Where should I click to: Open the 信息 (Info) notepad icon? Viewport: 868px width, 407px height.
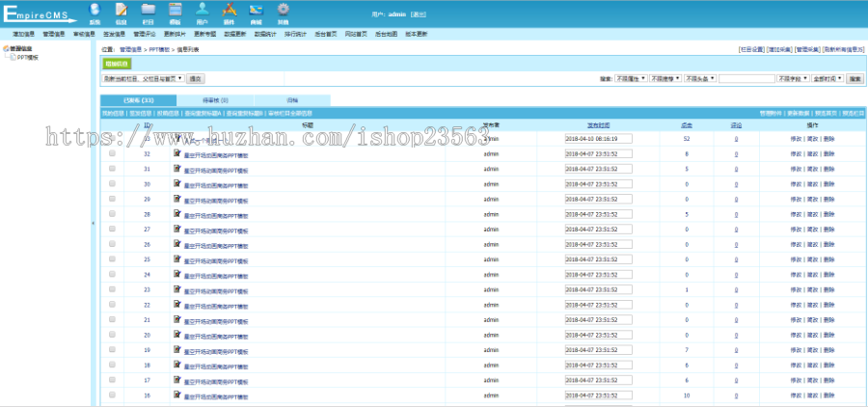point(122,10)
